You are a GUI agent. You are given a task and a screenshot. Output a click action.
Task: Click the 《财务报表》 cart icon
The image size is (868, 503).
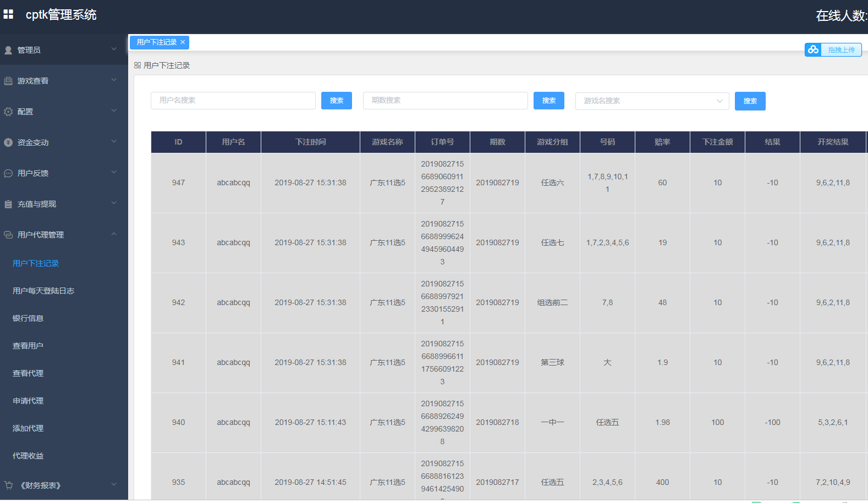click(8, 485)
